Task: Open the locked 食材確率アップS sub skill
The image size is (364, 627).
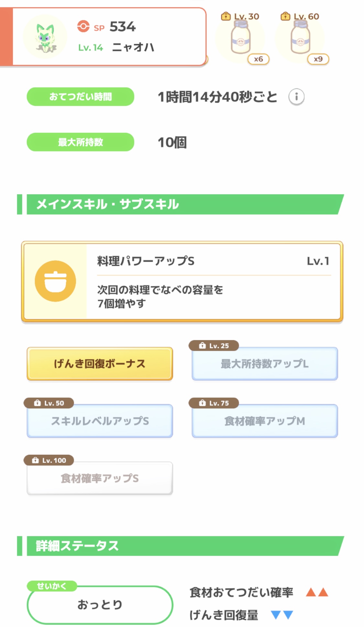Action: pos(100,478)
